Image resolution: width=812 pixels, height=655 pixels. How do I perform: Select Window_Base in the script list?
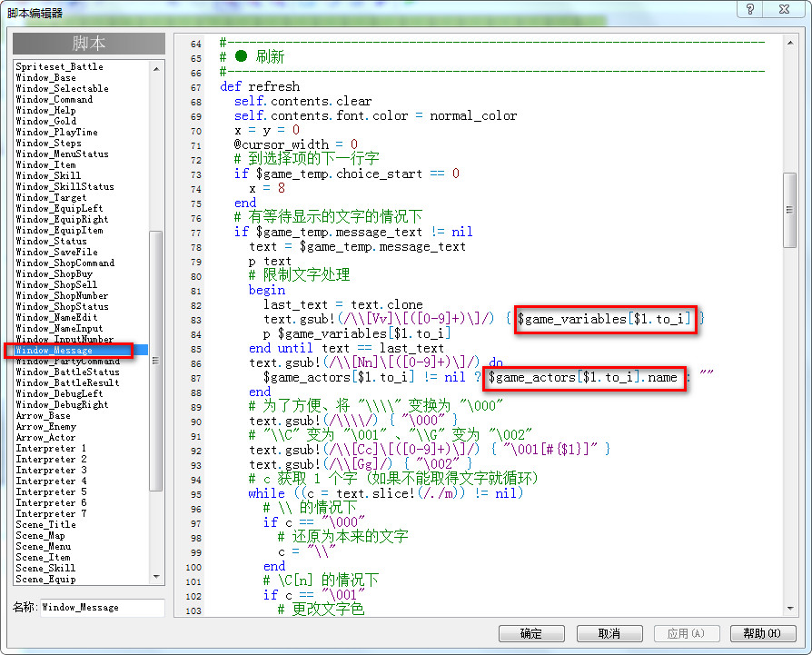(x=46, y=77)
